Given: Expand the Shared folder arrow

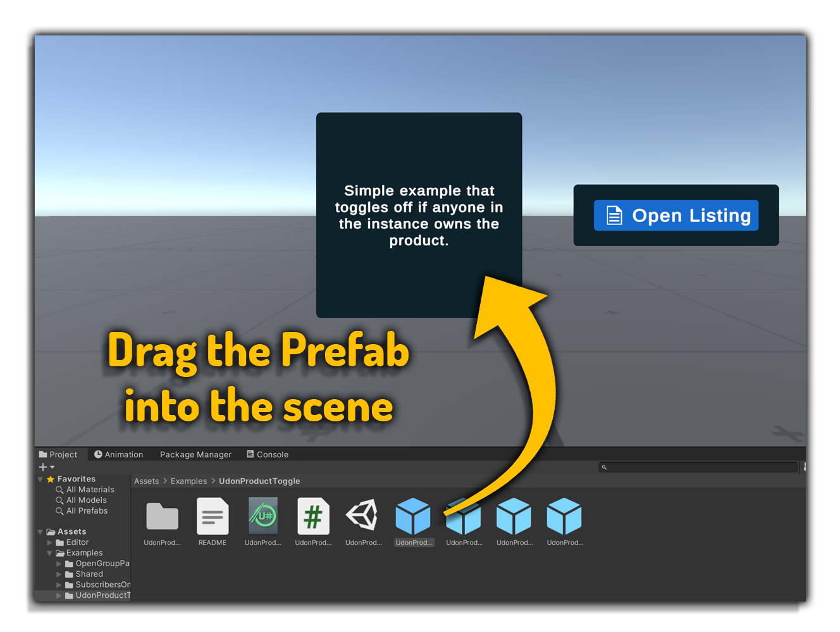Looking at the screenshot, I should 59,574.
